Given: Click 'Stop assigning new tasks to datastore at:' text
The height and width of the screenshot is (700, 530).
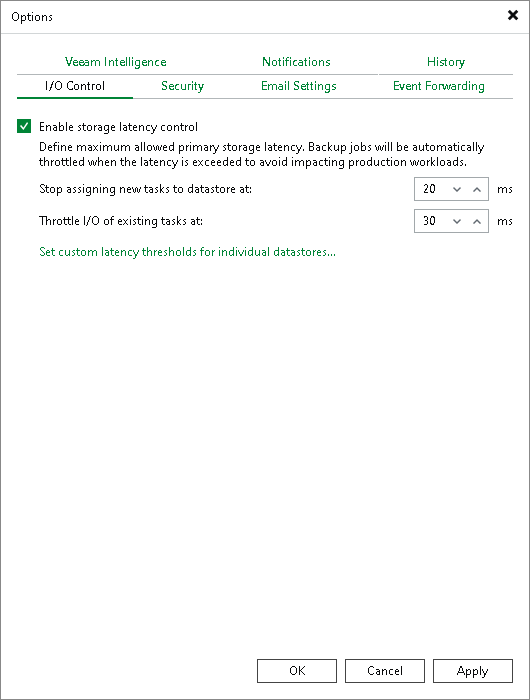Looking at the screenshot, I should point(146,189).
